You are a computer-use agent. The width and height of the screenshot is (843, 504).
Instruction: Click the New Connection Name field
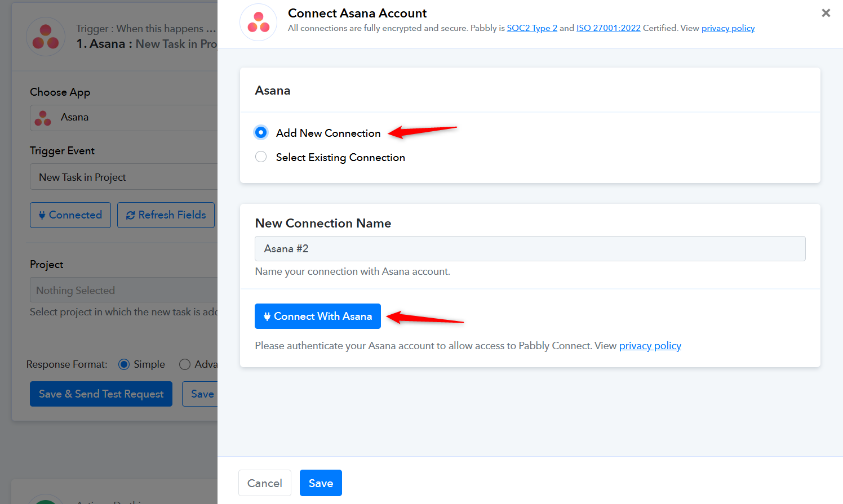click(x=530, y=248)
